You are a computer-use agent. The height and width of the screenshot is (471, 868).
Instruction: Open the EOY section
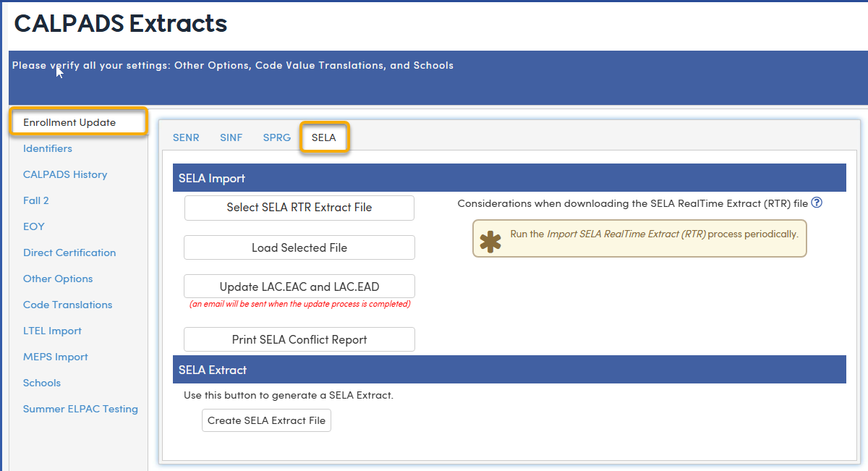(34, 226)
